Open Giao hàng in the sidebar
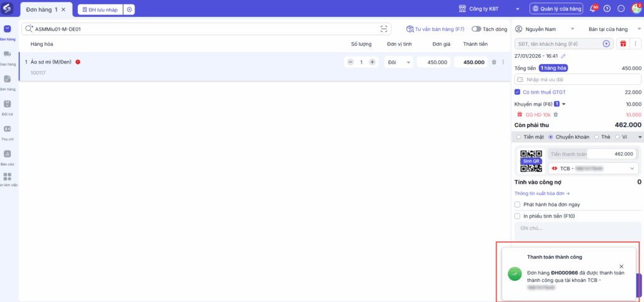 [x=8, y=58]
